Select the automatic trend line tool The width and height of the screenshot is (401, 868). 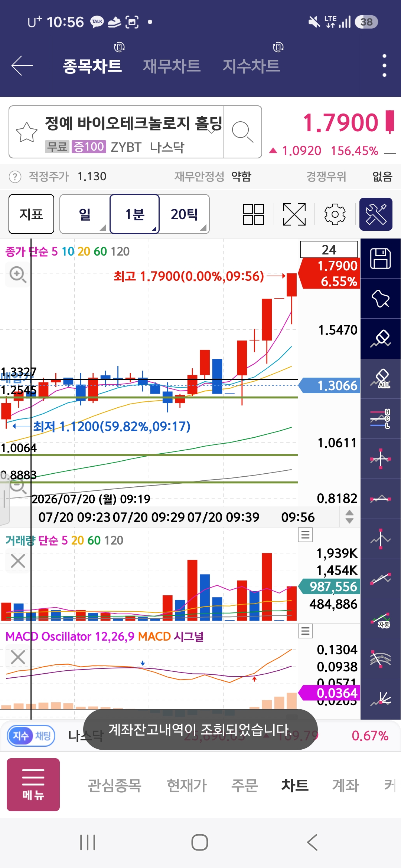coord(381,619)
